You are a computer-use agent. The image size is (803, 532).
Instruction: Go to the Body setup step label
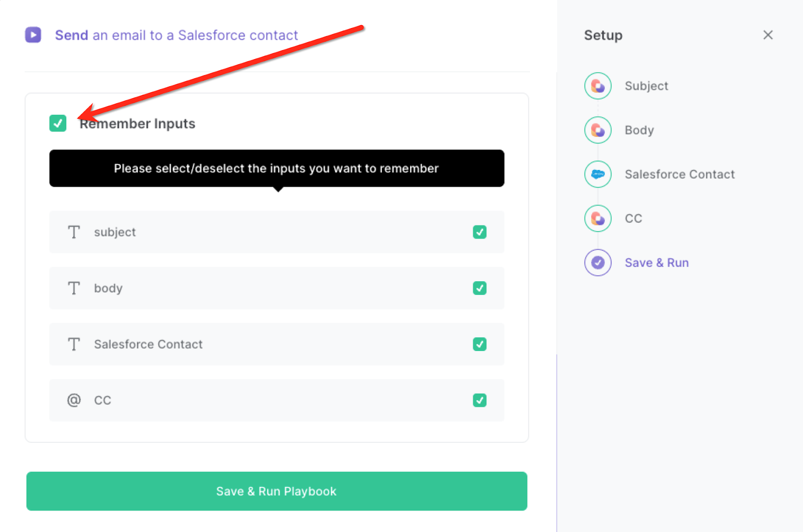click(x=639, y=130)
